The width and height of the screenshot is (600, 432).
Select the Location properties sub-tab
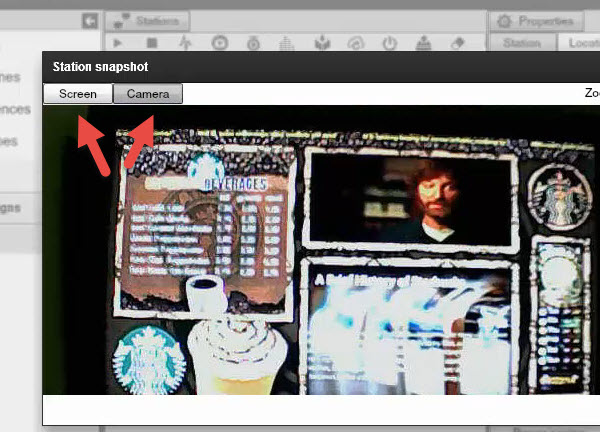coord(579,43)
